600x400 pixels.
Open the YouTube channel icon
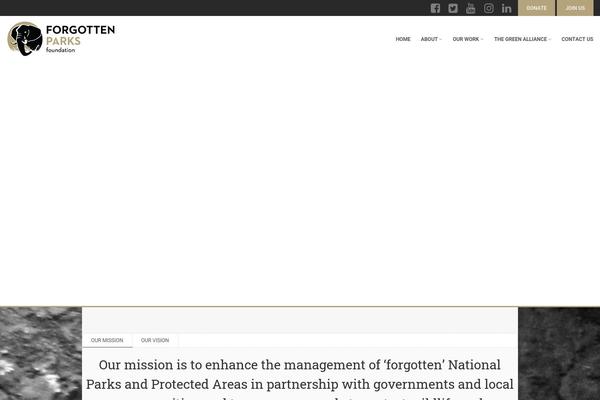471,8
